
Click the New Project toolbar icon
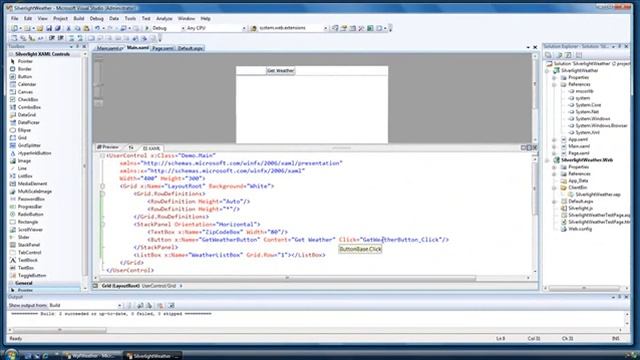click(15, 28)
